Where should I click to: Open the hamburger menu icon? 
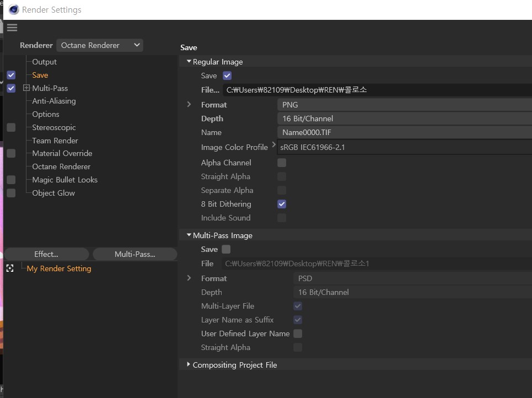(12, 28)
